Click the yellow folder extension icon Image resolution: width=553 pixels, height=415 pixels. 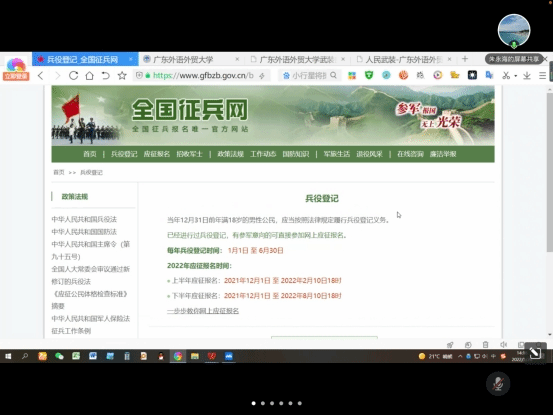pos(455,75)
